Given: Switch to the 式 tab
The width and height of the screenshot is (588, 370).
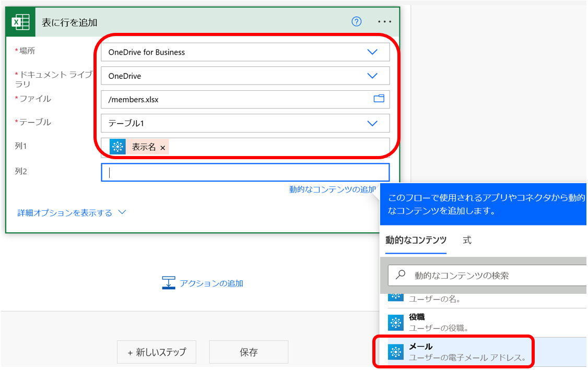Looking at the screenshot, I should [x=467, y=240].
